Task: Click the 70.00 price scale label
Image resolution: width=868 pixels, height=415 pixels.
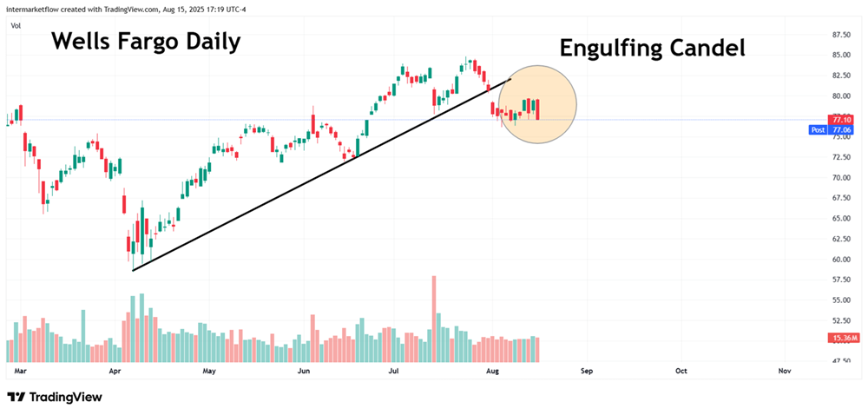Action: (839, 178)
